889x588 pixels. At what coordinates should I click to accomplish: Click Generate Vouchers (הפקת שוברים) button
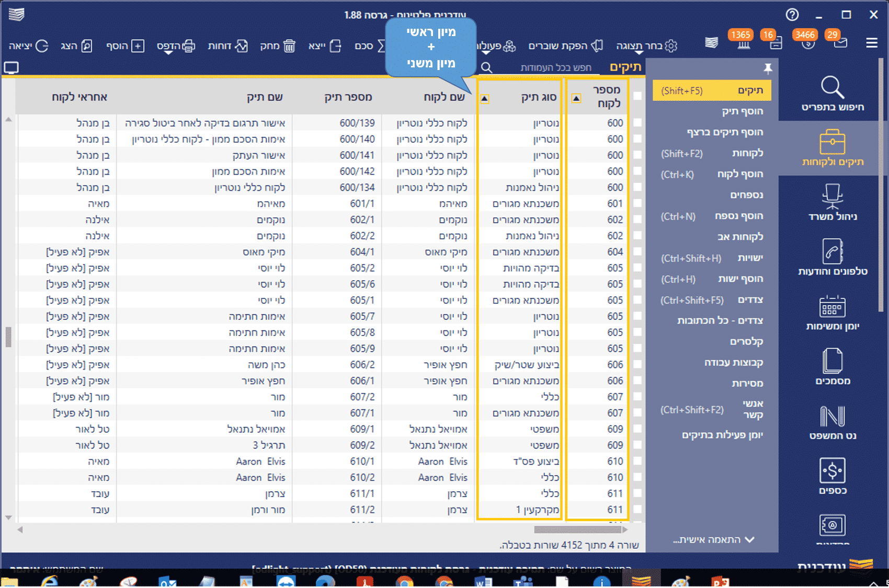(x=566, y=46)
